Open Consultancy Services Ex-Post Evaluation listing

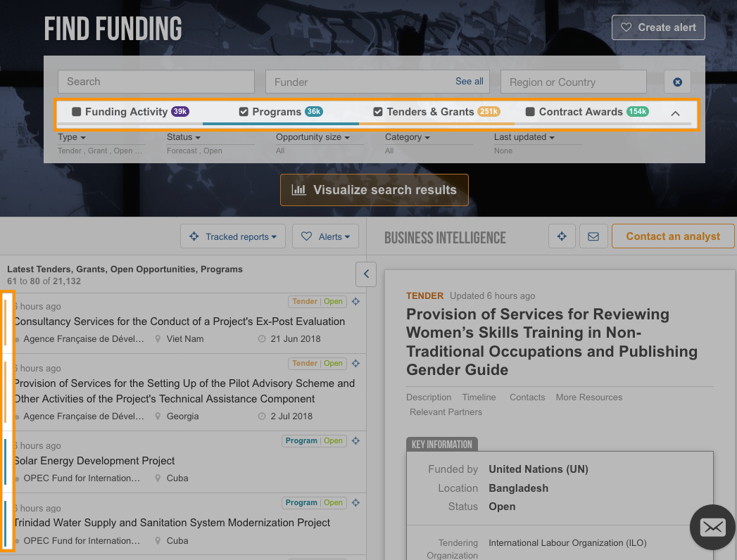coord(179,322)
